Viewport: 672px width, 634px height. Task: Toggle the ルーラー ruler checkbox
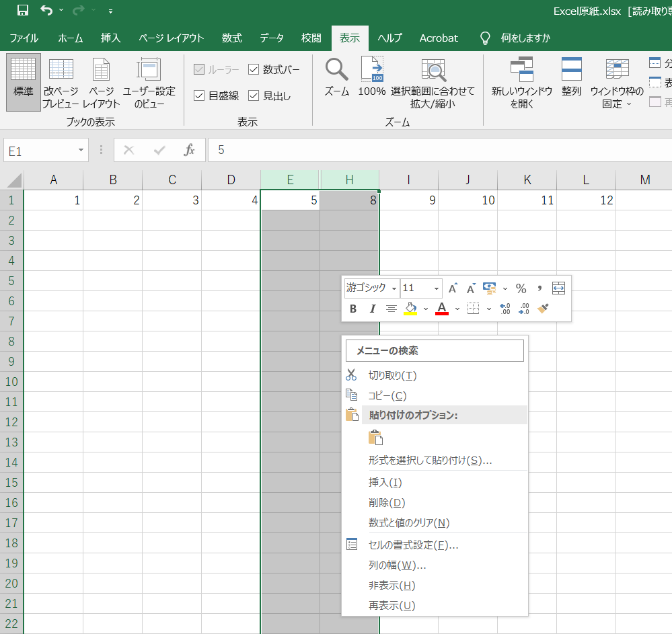pos(199,69)
